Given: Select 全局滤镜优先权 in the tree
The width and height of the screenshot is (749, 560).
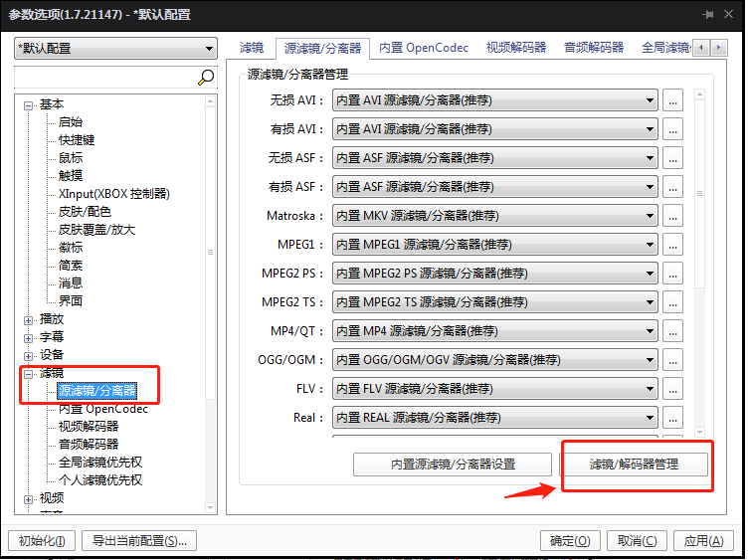Looking at the screenshot, I should click(x=100, y=463).
